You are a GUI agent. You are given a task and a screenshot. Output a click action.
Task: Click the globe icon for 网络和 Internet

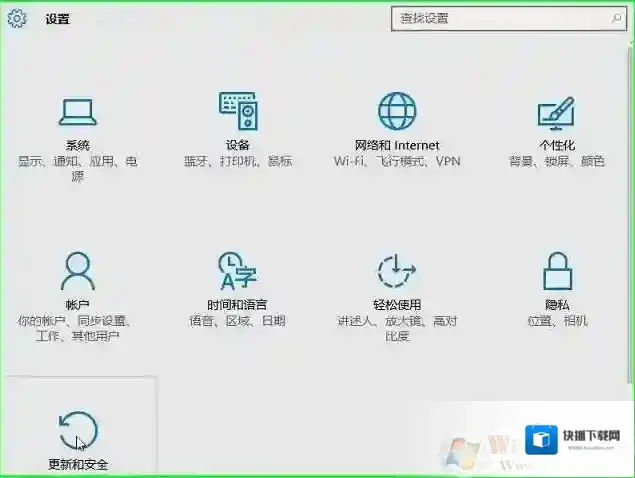397,110
